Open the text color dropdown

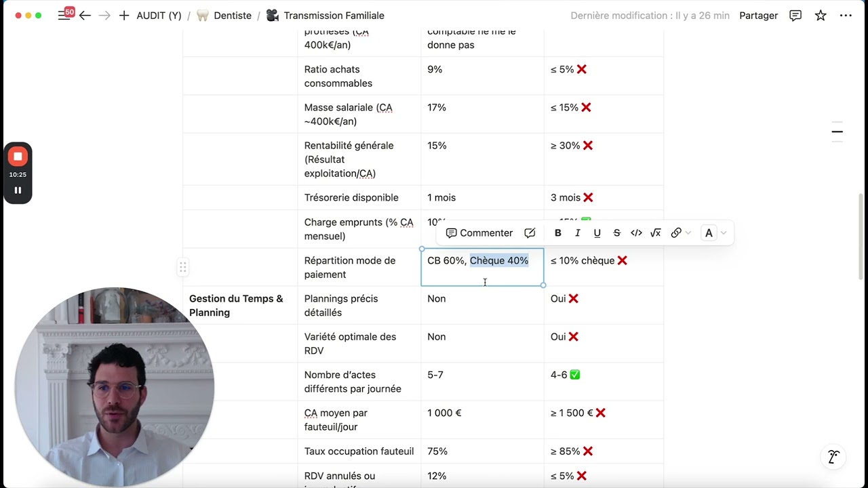[715, 233]
